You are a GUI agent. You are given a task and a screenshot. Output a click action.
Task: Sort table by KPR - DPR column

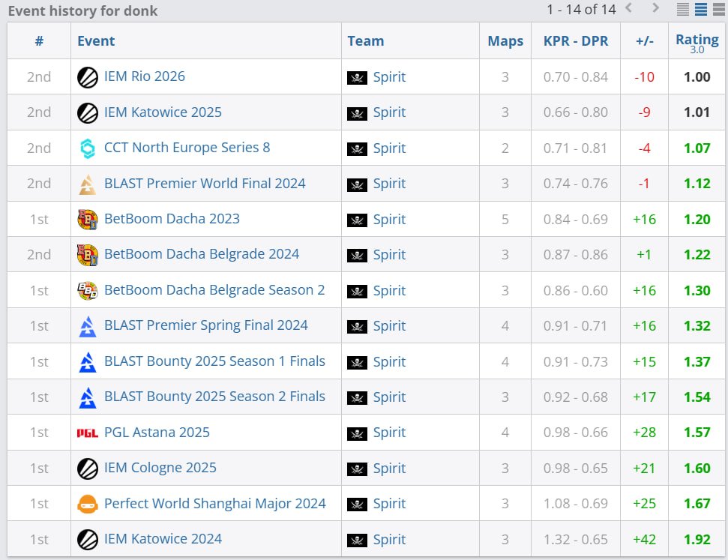click(576, 41)
